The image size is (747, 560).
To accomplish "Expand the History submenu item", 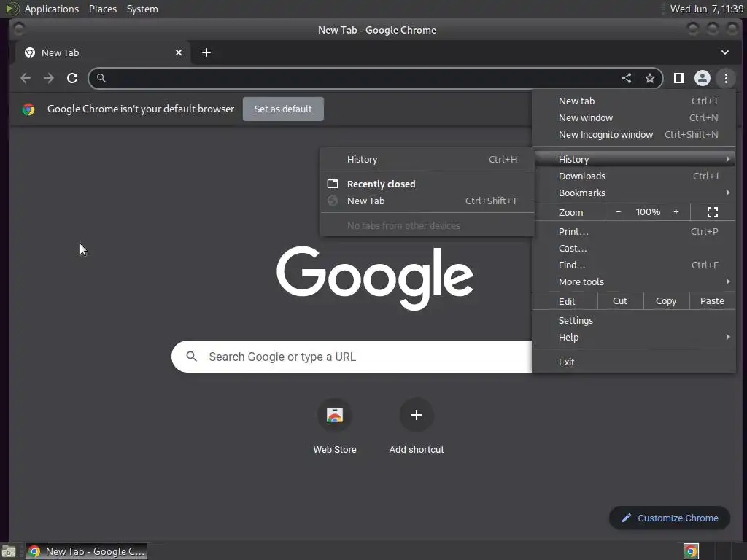I will coord(634,159).
